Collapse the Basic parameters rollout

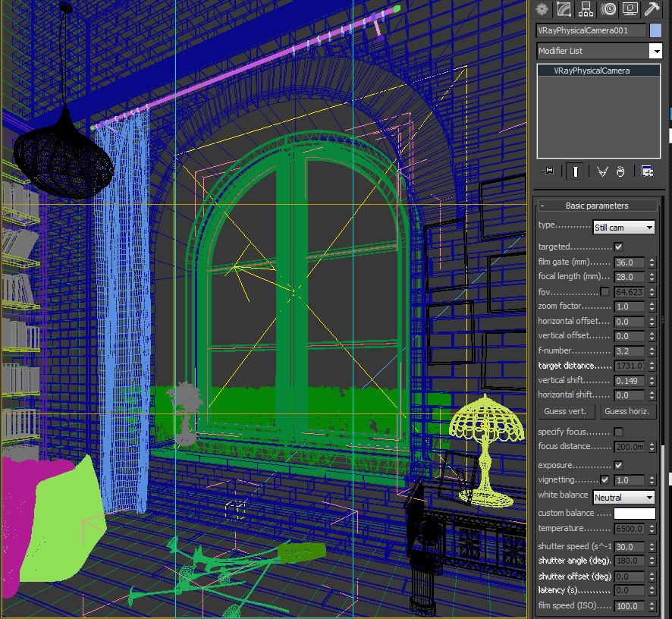pos(596,206)
